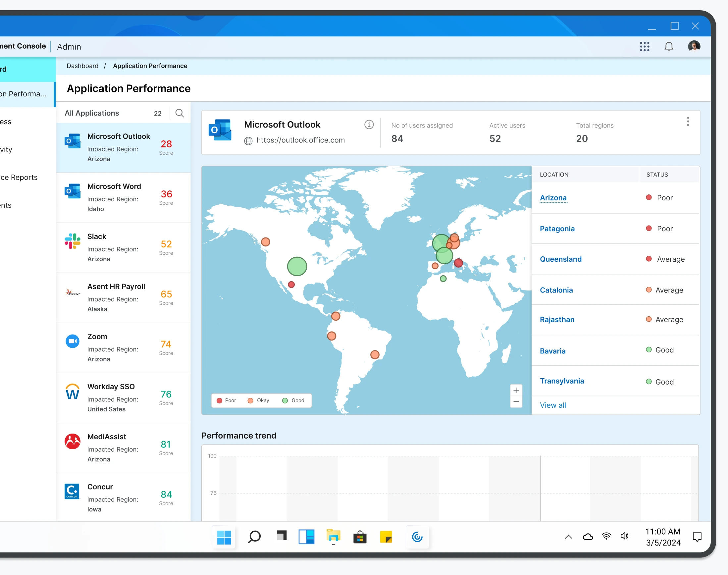Zoom out on the map
Image resolution: width=728 pixels, height=575 pixels.
pos(516,402)
